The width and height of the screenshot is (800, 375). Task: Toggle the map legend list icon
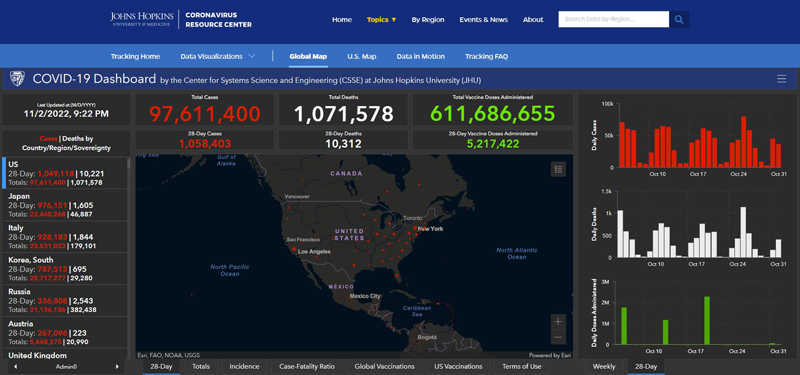point(558,169)
